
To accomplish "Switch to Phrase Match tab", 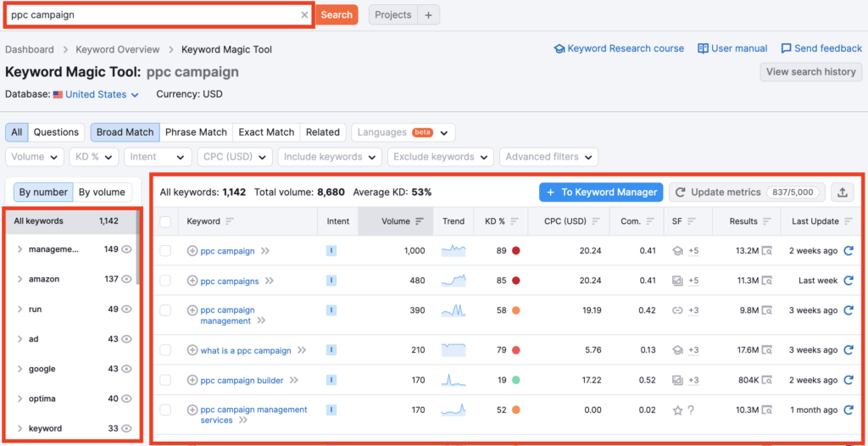I will (x=196, y=132).
